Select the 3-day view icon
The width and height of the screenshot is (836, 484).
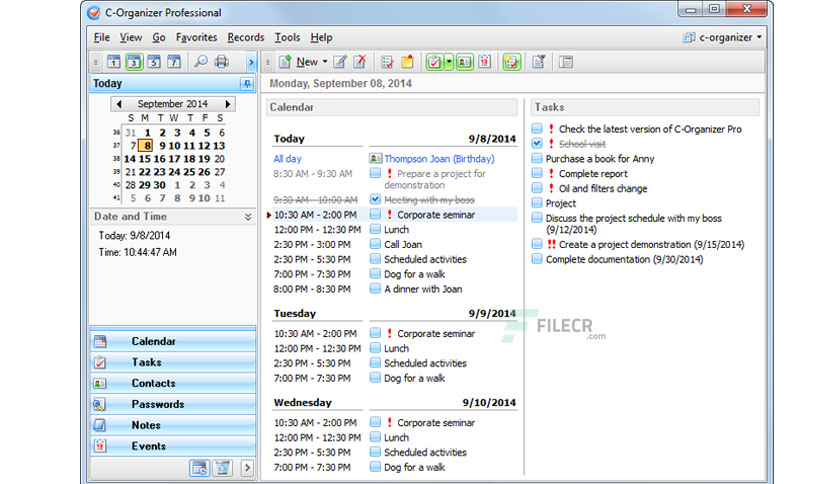click(x=134, y=62)
